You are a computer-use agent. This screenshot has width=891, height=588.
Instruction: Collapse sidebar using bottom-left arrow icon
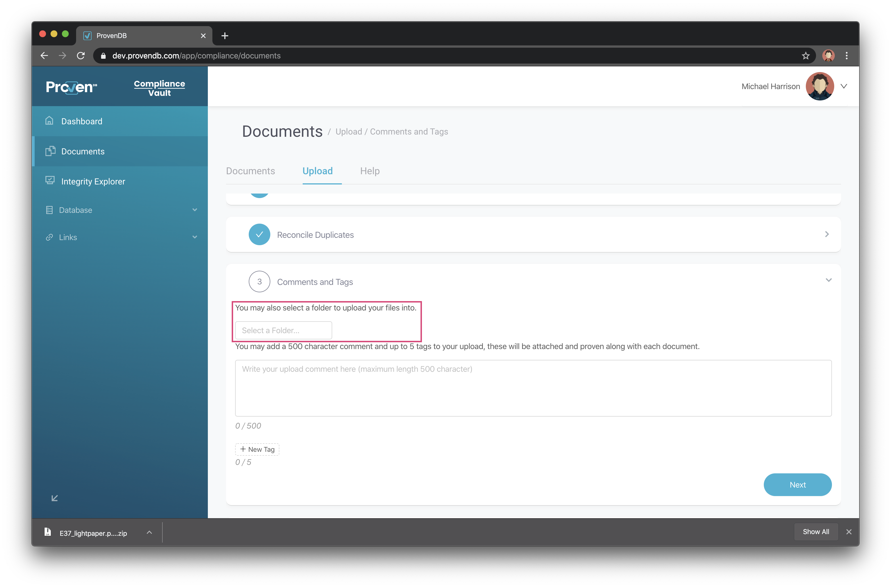tap(55, 498)
